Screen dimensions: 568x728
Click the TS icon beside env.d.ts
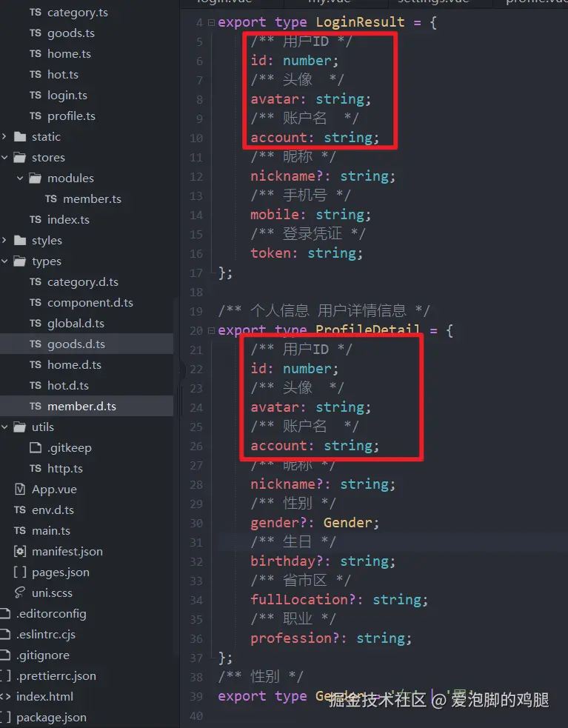point(20,510)
